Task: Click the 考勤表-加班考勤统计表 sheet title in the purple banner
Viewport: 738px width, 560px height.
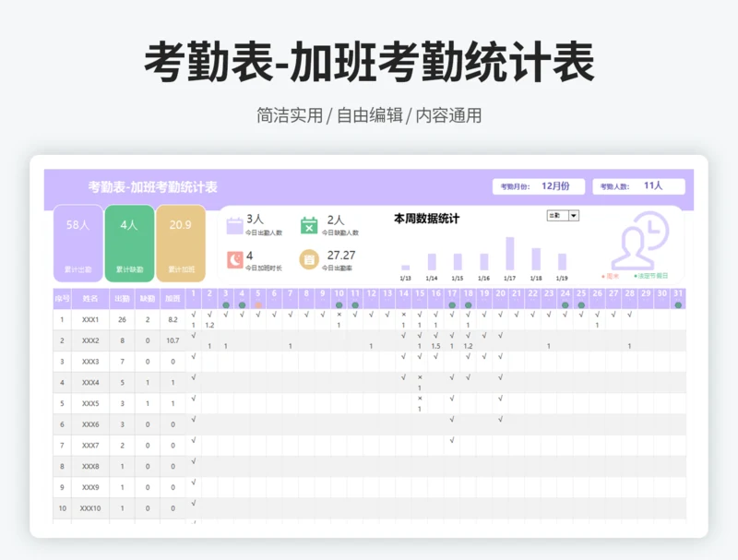Action: 152,187
